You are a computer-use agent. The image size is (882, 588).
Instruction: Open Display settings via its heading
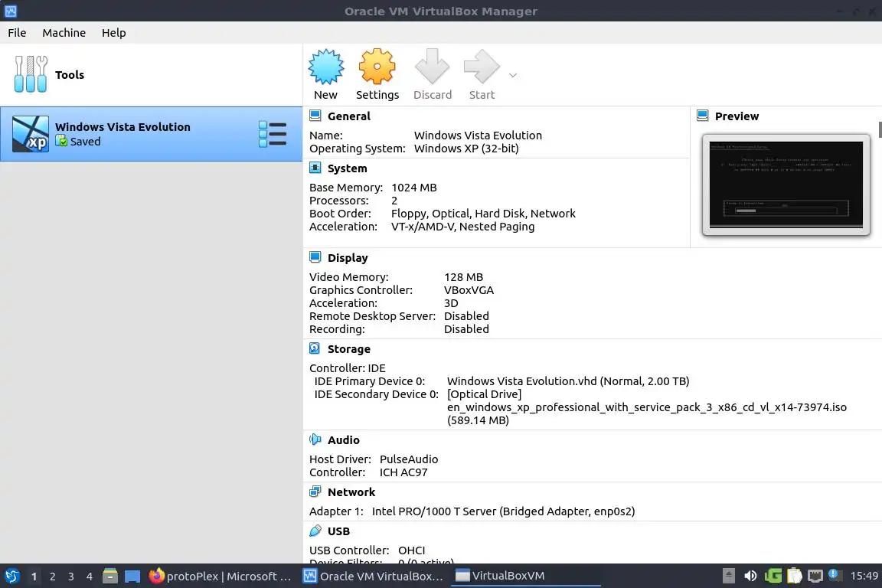tap(348, 258)
